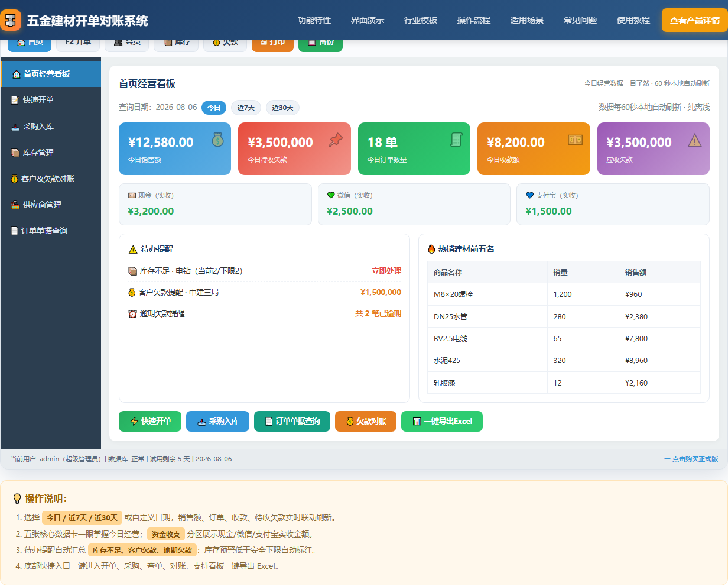728x586 pixels.
Task: Click the 立即处理 link for 电钻
Action: click(386, 271)
